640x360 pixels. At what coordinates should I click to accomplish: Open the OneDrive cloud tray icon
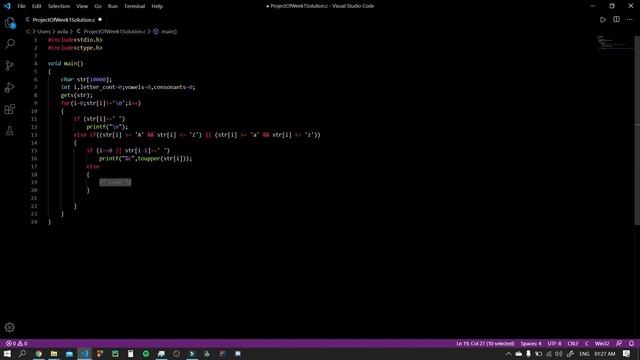click(518, 354)
